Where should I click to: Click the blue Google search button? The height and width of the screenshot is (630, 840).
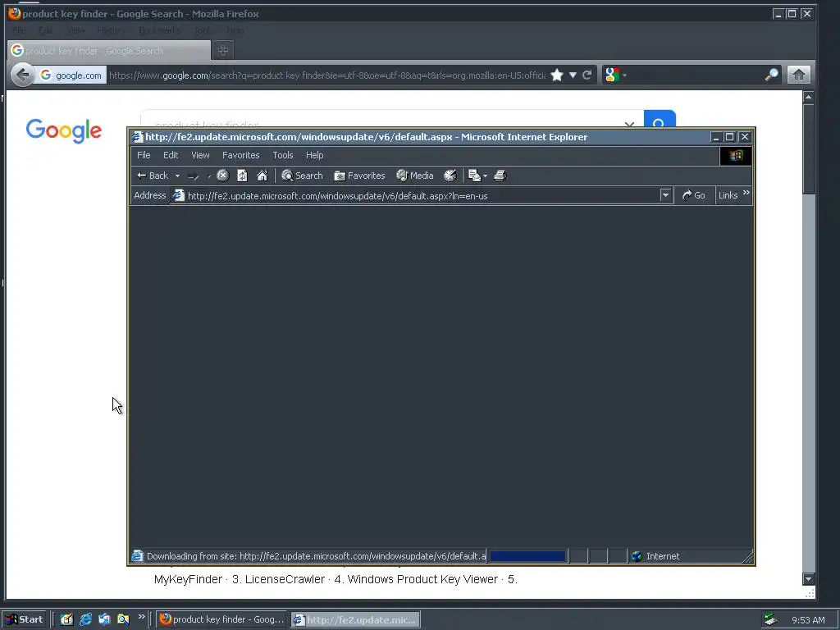[x=660, y=119]
